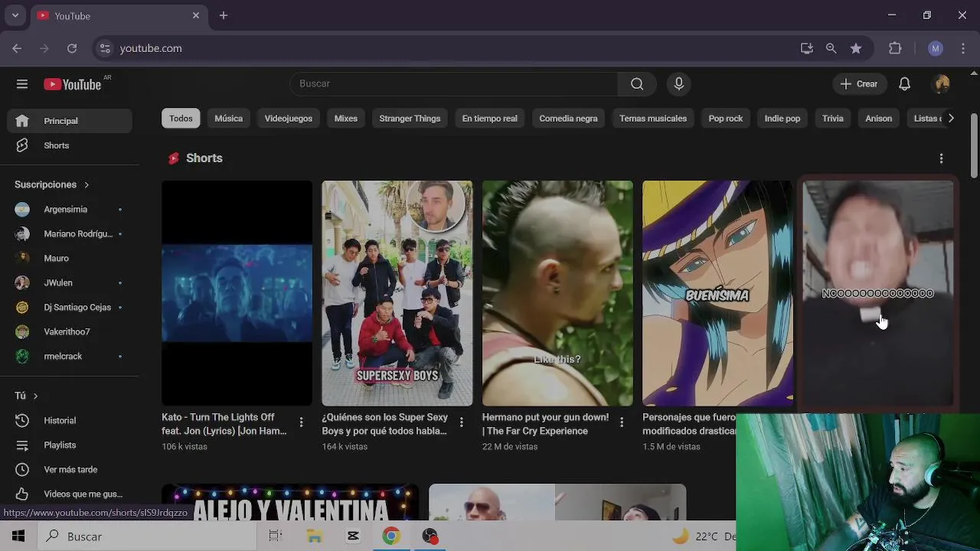The image size is (980, 551).
Task: Open Shorts shelf three-dot menu
Action: [x=941, y=158]
